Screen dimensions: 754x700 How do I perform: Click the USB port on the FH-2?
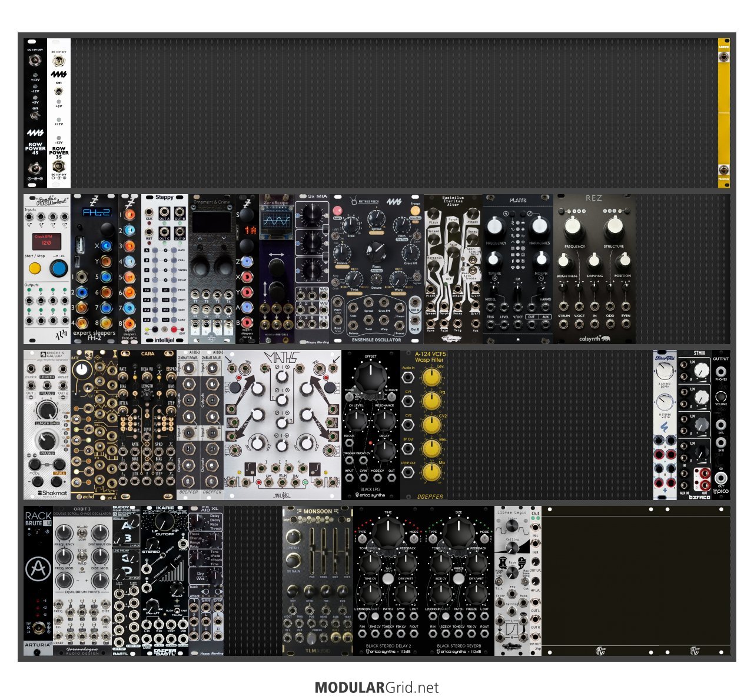[81, 245]
